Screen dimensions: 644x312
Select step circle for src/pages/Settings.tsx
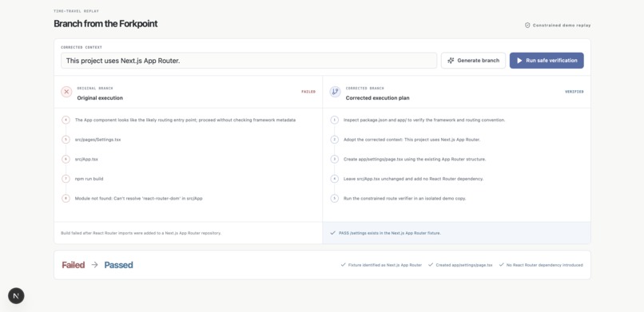(x=66, y=140)
